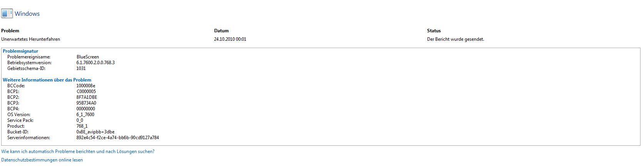Click the Gebietsschema-ID value 1031
Viewport: 644px width, 168px height.
pyautogui.click(x=81, y=68)
